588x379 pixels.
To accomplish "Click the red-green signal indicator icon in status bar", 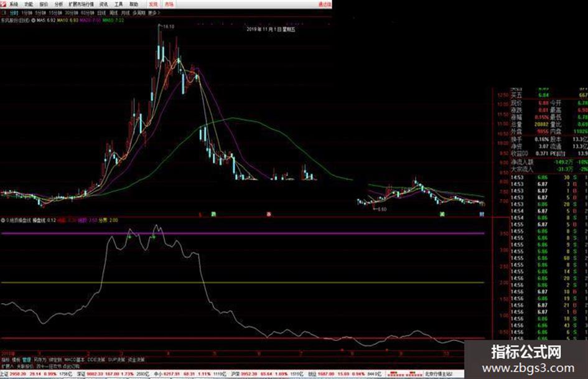I will [404, 374].
